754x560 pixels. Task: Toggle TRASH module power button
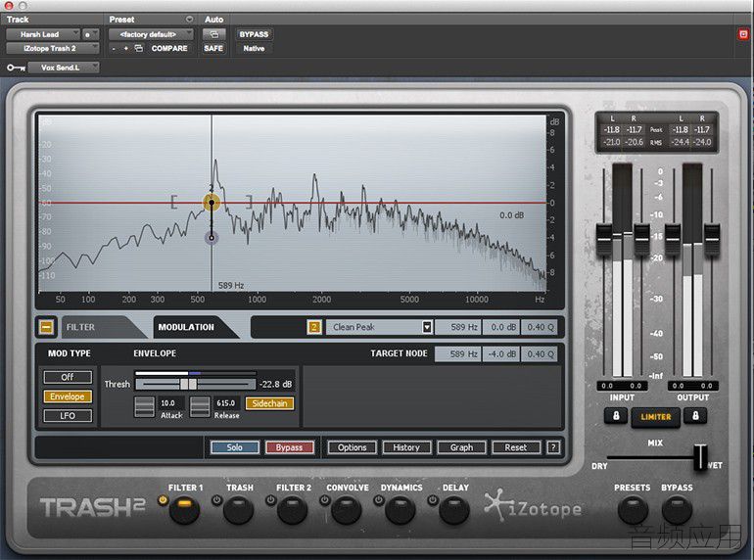[x=216, y=500]
